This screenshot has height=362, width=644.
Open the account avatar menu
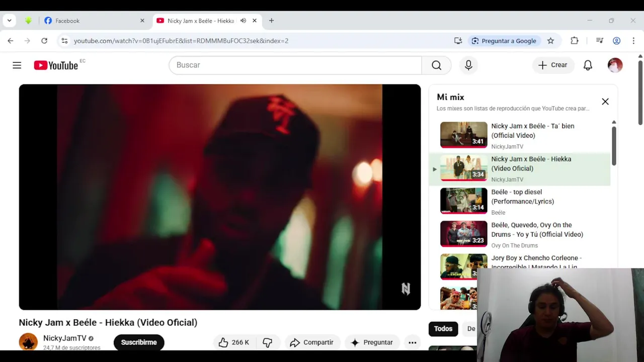click(615, 65)
